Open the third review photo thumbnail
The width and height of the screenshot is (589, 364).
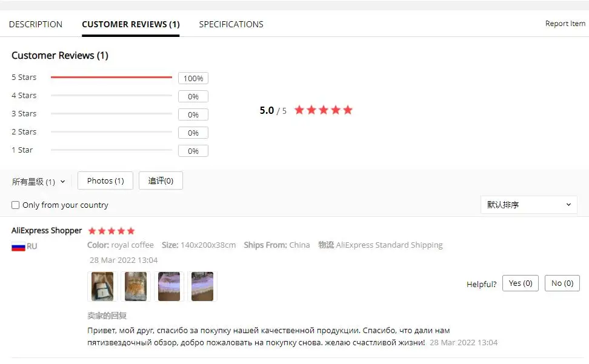point(169,286)
